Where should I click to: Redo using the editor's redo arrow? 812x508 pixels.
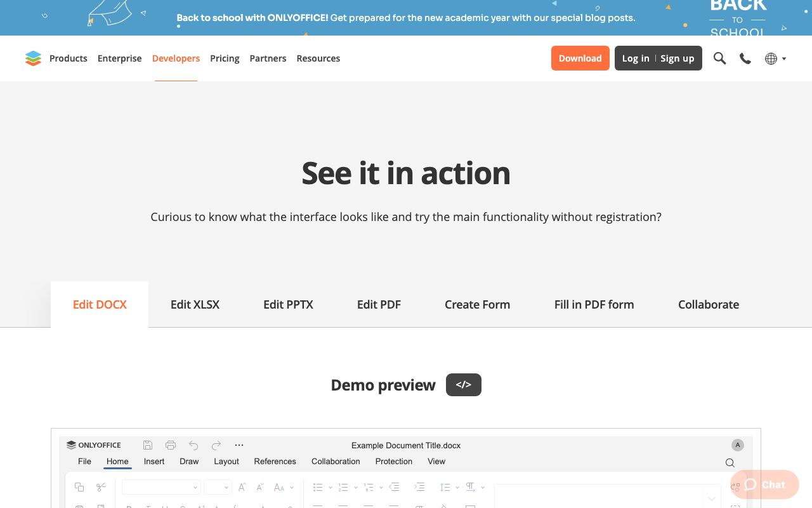point(216,445)
